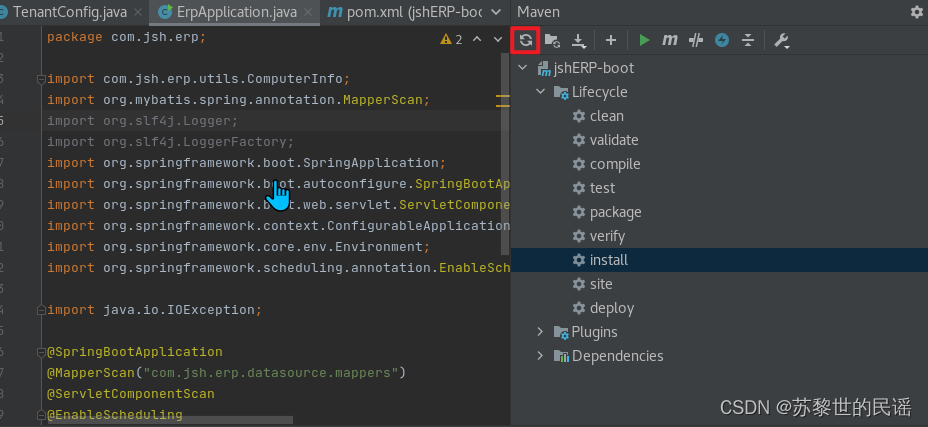Click the Plugins folder label

[x=594, y=332]
